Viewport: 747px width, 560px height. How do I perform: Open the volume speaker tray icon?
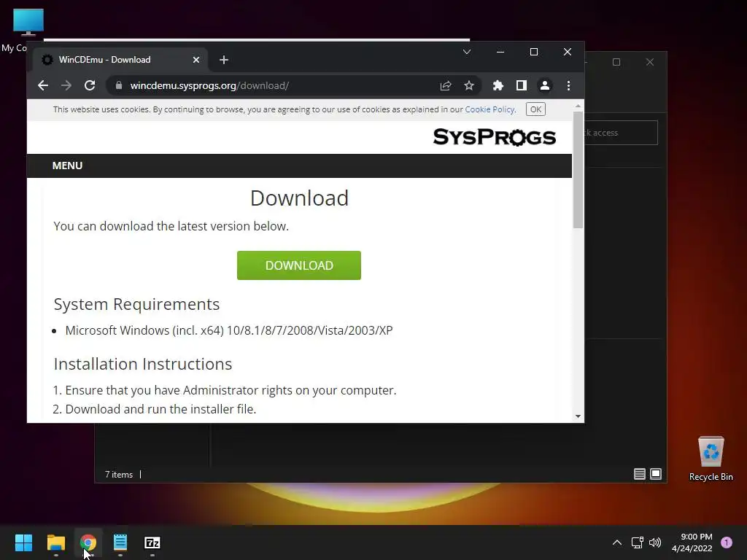coord(655,542)
